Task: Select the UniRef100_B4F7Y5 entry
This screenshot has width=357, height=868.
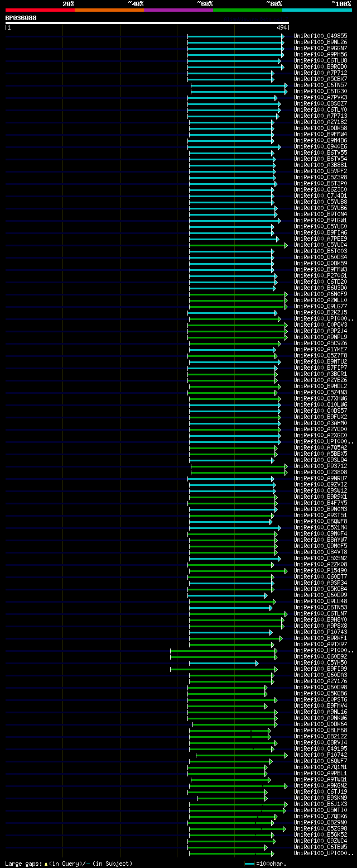Action: tap(321, 503)
